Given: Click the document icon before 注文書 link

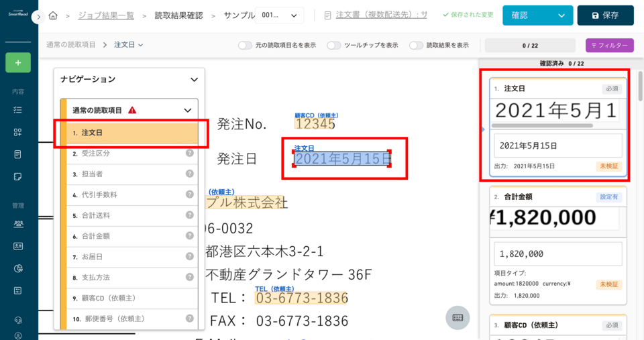Looking at the screenshot, I should [327, 15].
